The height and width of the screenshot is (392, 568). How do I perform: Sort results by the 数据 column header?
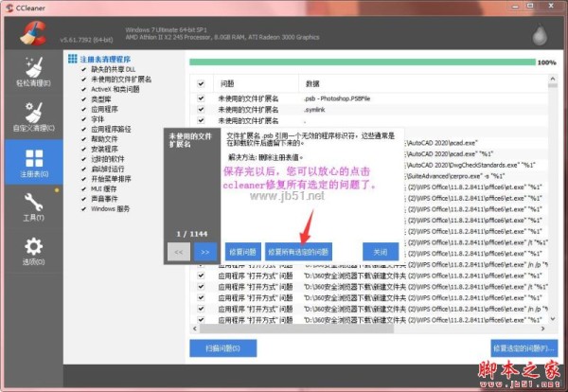[313, 83]
